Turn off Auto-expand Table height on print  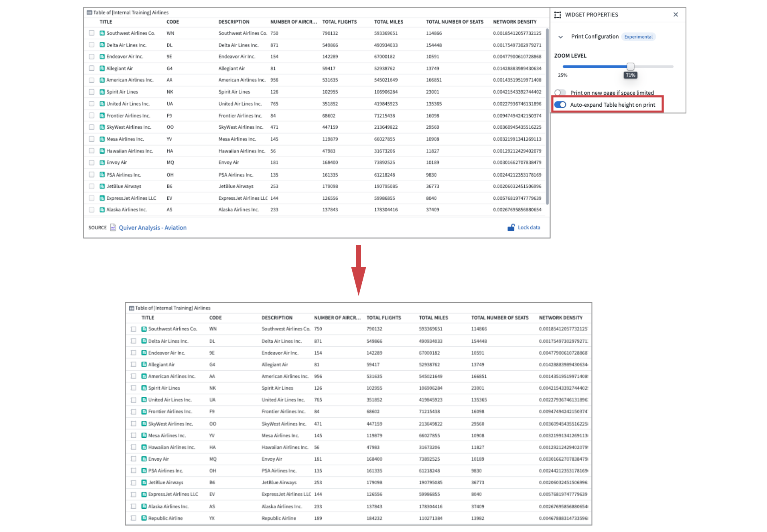(560, 105)
